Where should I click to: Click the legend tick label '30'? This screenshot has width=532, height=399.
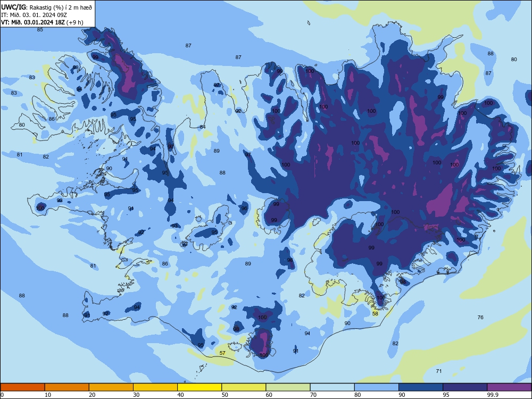[x=136, y=395]
